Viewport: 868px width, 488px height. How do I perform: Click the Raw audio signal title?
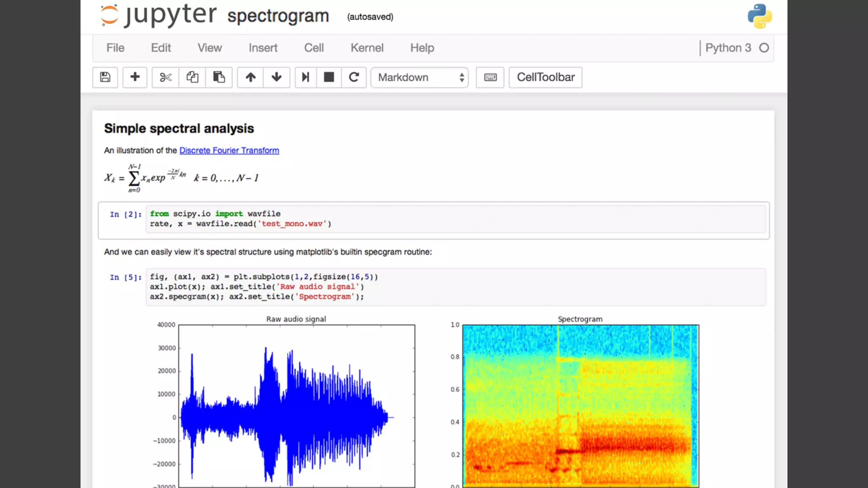pos(296,319)
